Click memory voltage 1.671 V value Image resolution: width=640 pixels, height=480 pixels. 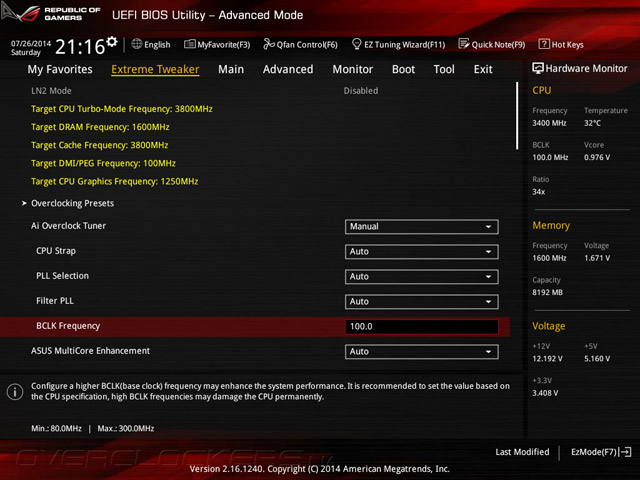click(597, 258)
